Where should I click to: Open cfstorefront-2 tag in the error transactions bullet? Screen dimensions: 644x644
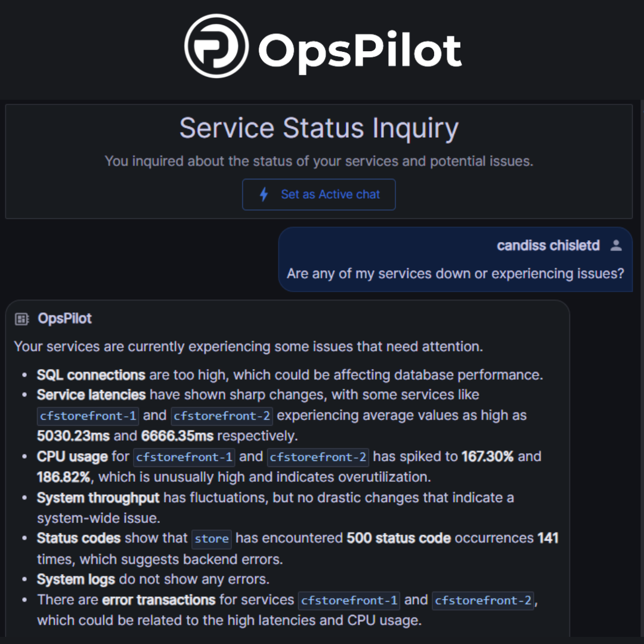[x=483, y=600]
